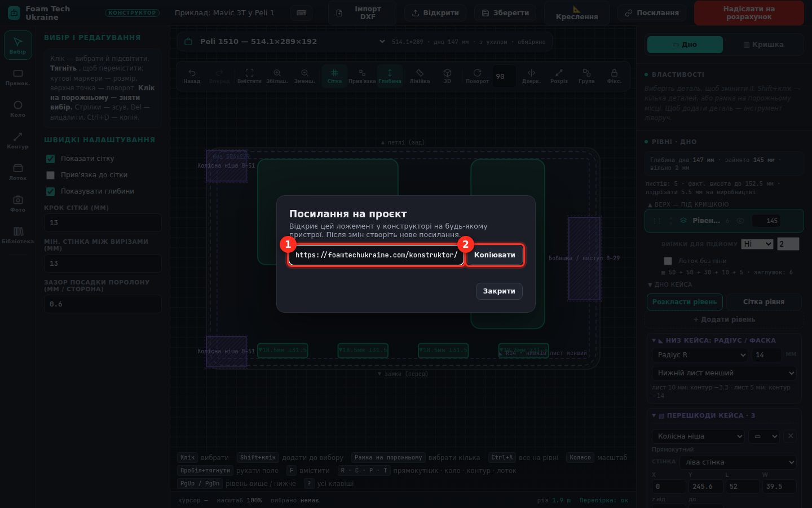Switch to the Кришка tab
This screenshot has height=508, width=812.
click(764, 45)
